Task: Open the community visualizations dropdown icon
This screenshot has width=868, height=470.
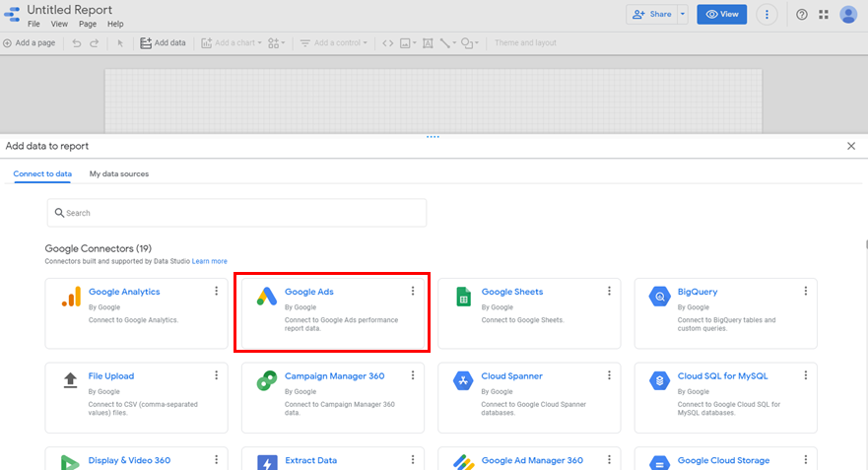Action: pos(276,42)
